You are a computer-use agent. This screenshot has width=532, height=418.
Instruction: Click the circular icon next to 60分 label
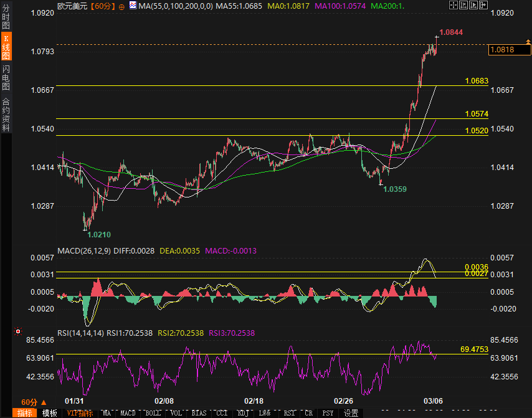click(x=121, y=6)
